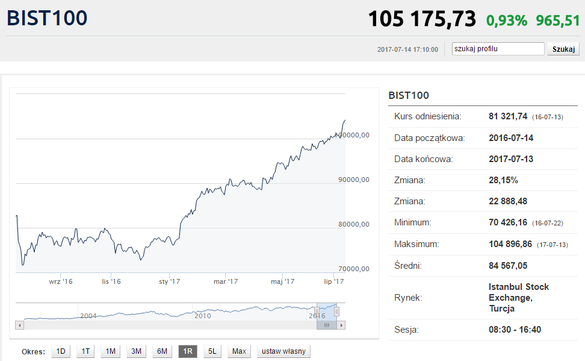Open 'ustaw własny' custom range
This screenshot has height=361, width=585.
coord(284,351)
